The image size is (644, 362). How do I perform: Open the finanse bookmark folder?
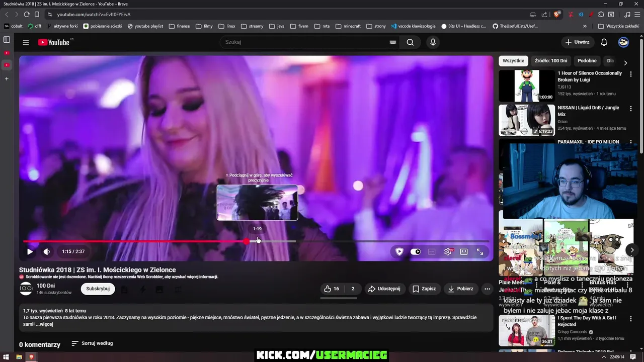(x=179, y=26)
